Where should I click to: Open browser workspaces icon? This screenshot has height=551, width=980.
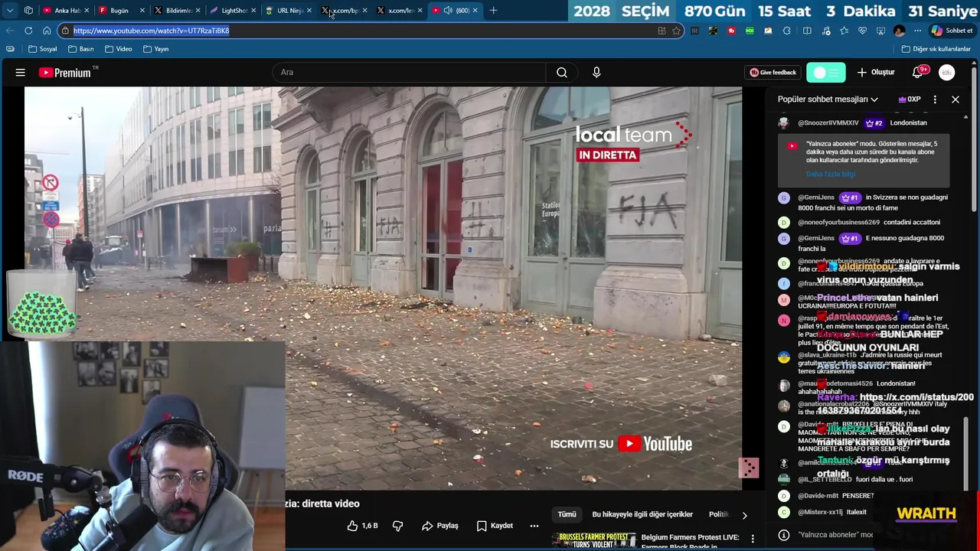point(28,11)
